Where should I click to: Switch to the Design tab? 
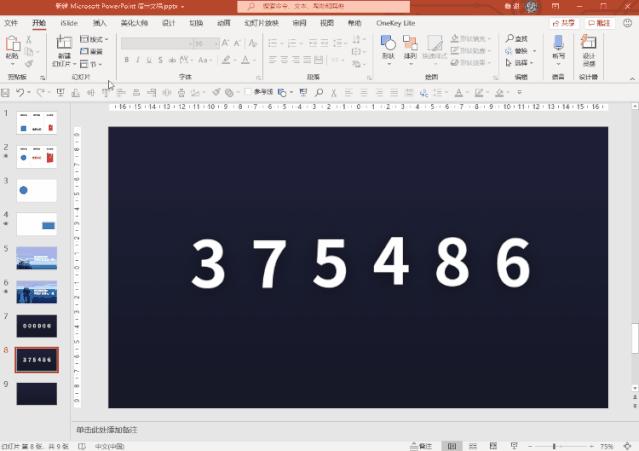tap(168, 23)
